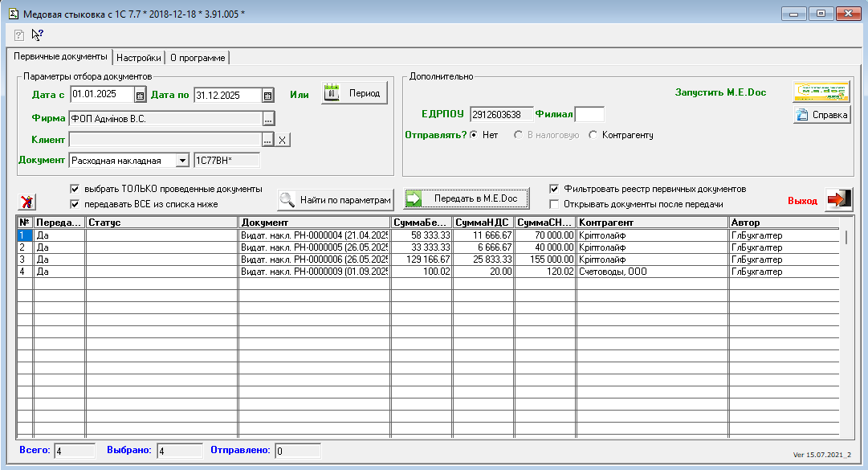Viewport: 868px width, 470px height.
Task: Open calendar picker for Дата с
Action: (x=140, y=95)
